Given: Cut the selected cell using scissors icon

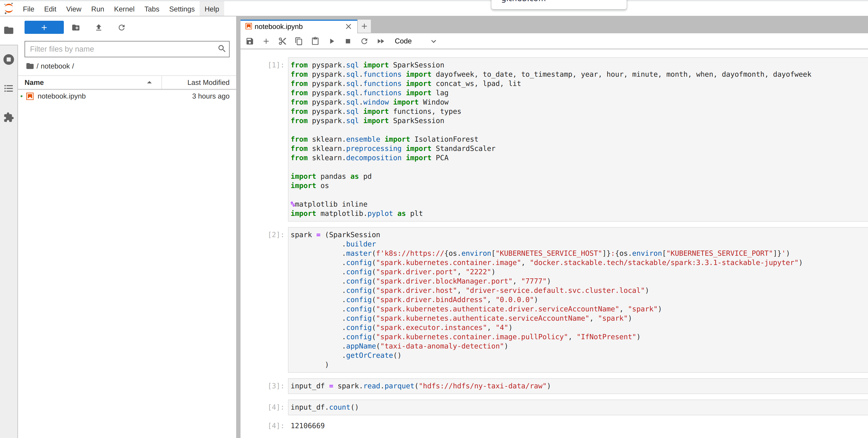Looking at the screenshot, I should pyautogui.click(x=282, y=41).
